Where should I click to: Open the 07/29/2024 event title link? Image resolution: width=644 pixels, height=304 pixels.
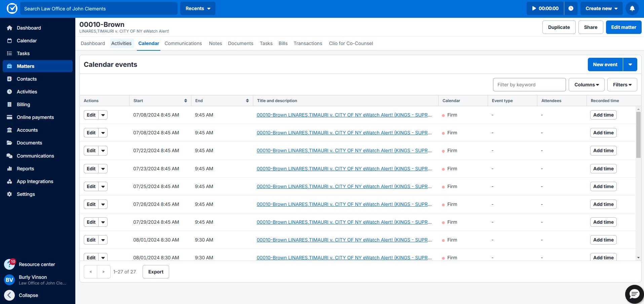[344, 222]
